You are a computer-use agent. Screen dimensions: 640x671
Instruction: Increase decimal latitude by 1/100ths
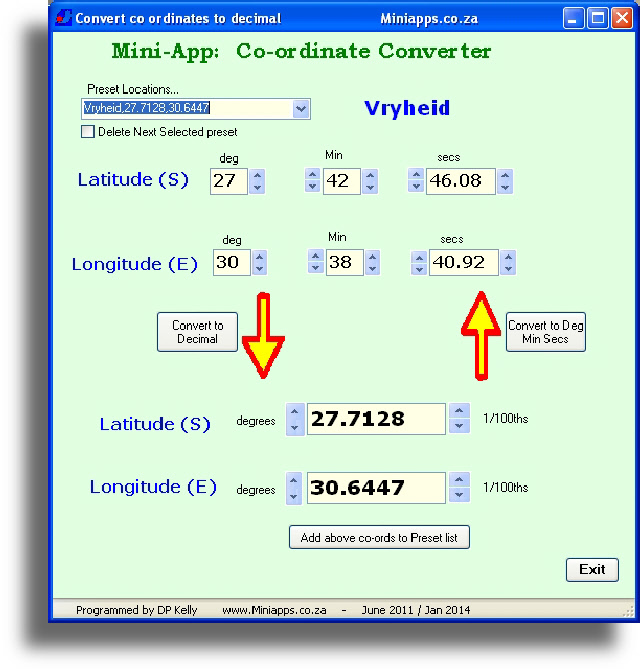click(458, 411)
